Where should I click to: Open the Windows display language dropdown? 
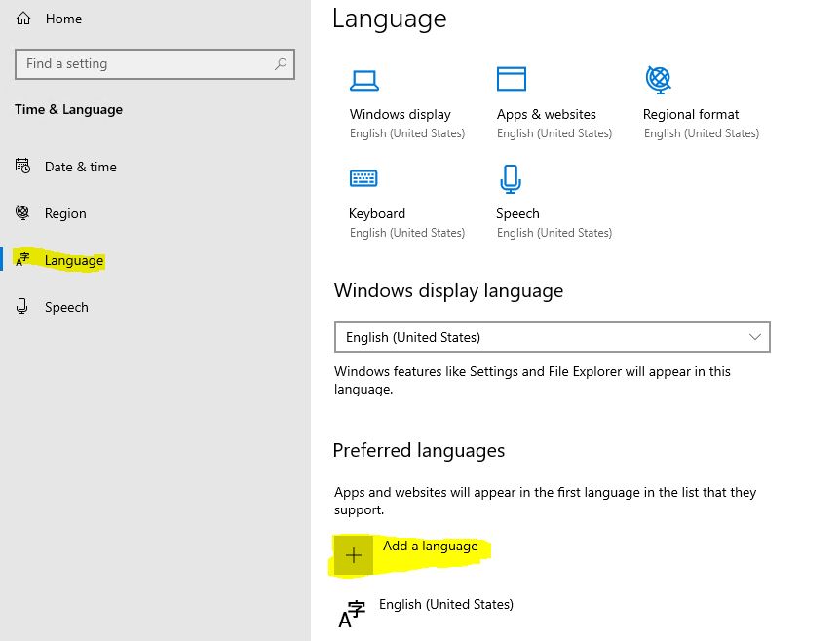click(553, 337)
